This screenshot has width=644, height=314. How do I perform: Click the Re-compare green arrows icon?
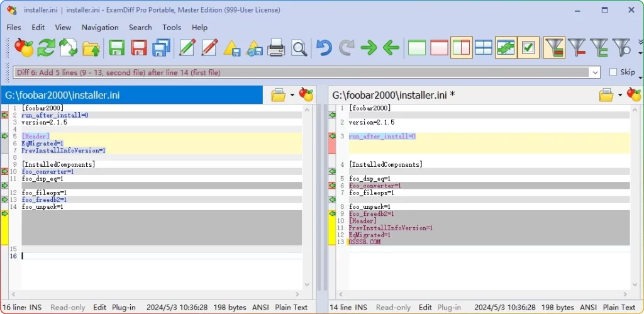coord(46,48)
